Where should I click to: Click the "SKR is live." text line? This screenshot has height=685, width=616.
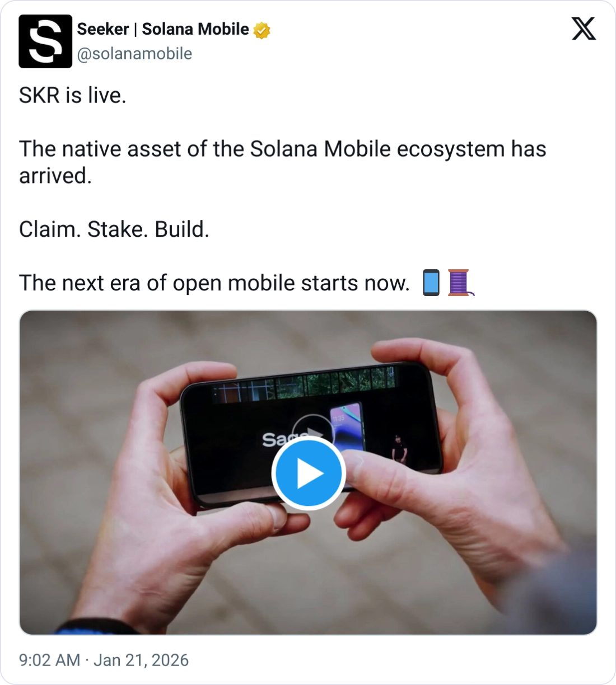(73, 96)
